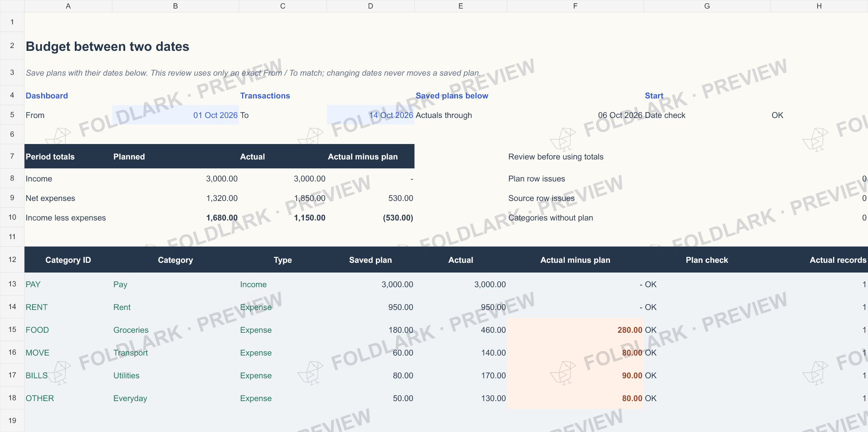Click the 90.00 BILLS variance cell

coord(575,375)
